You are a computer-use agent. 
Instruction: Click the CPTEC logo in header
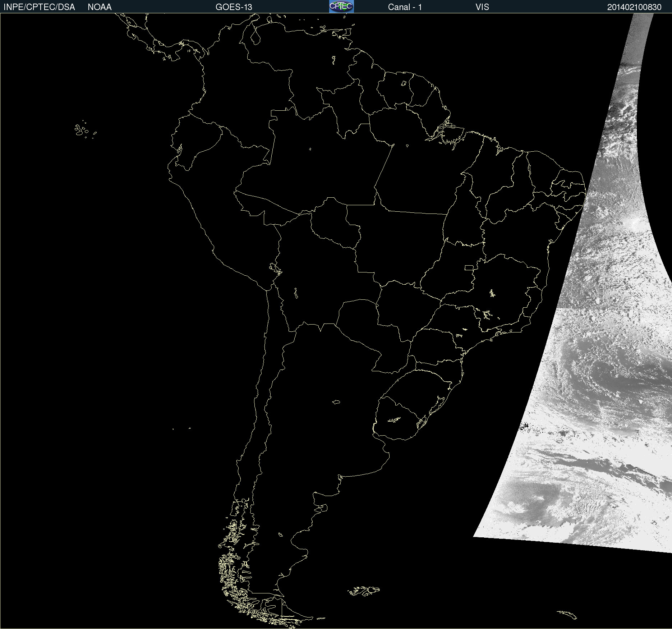coord(341,6)
